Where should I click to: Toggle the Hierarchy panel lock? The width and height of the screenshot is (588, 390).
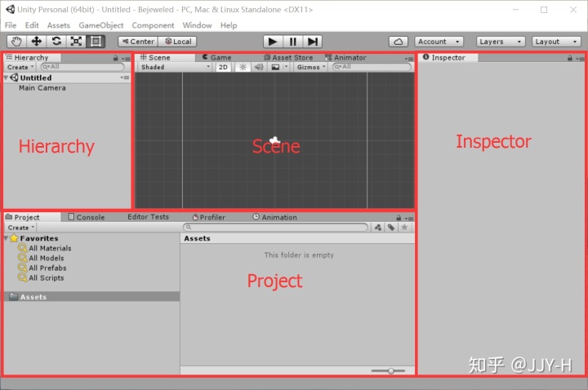[x=115, y=58]
